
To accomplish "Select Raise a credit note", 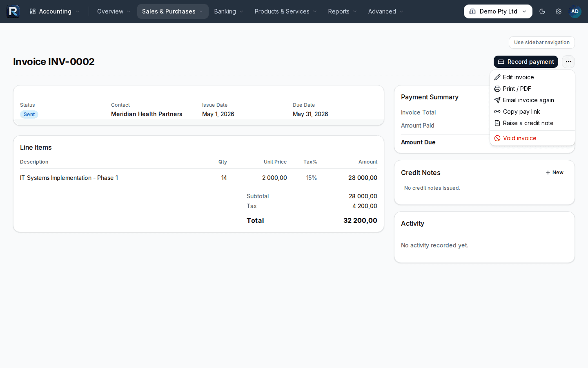I will 532,123.
